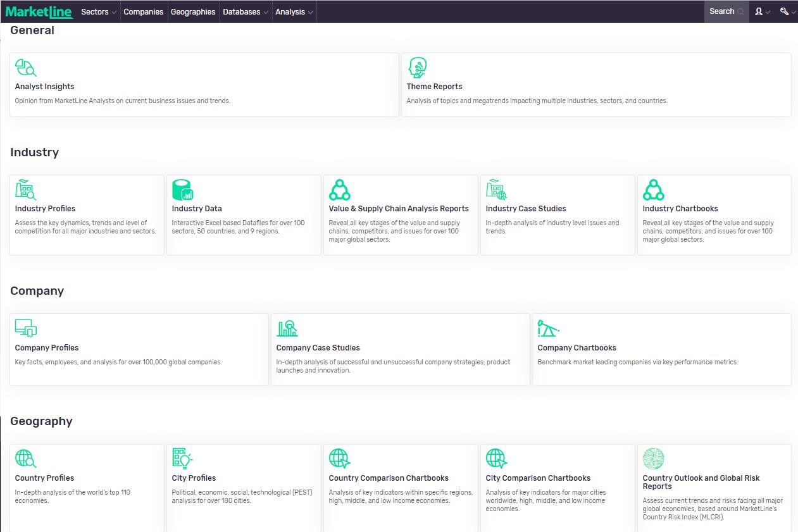Open the user account menu icon

[762, 11]
